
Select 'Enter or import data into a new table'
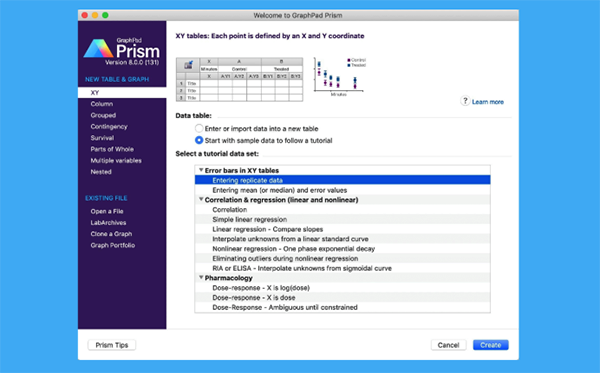click(x=199, y=129)
